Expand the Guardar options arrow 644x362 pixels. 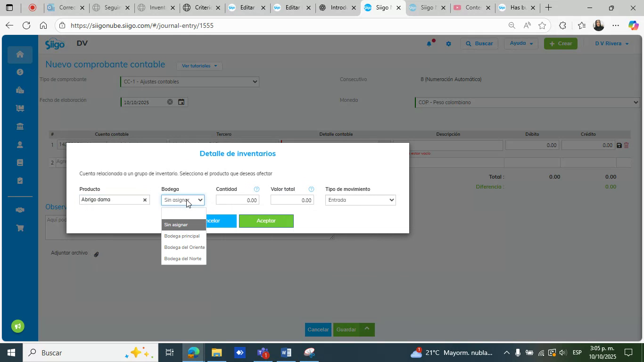367,329
